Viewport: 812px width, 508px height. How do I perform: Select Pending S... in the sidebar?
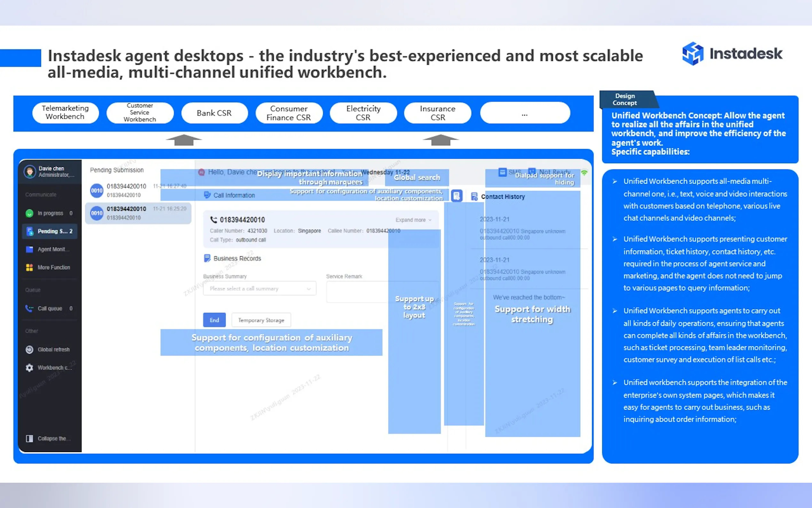[50, 231]
